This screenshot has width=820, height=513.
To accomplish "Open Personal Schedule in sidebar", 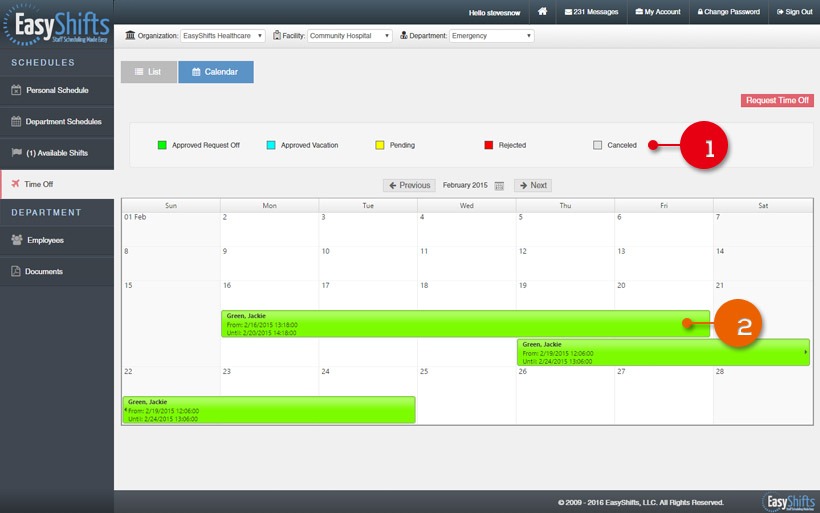I will pos(57,90).
